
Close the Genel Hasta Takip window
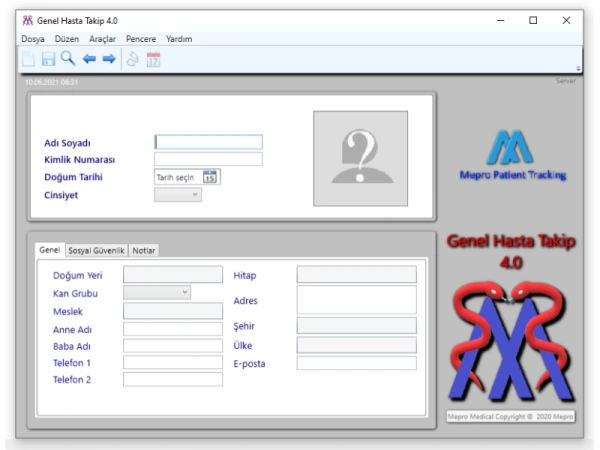coord(566,20)
